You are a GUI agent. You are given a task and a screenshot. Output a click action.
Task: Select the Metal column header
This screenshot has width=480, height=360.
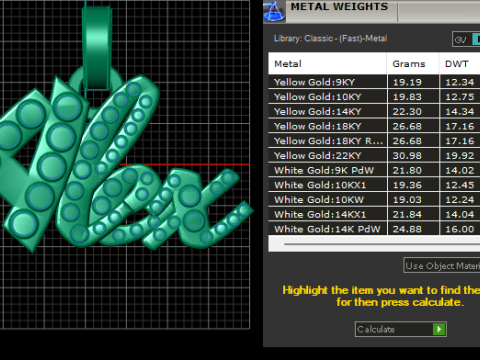click(x=327, y=63)
